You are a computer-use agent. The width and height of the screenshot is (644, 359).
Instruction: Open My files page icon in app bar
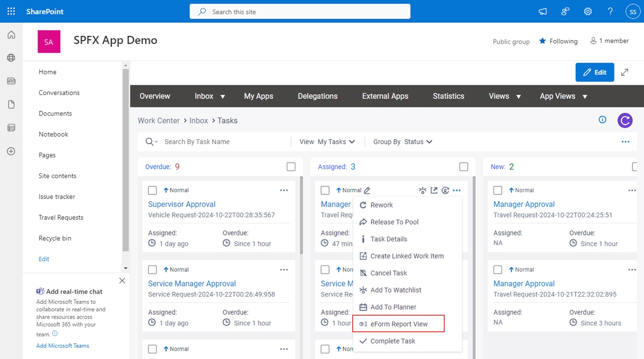[x=11, y=104]
